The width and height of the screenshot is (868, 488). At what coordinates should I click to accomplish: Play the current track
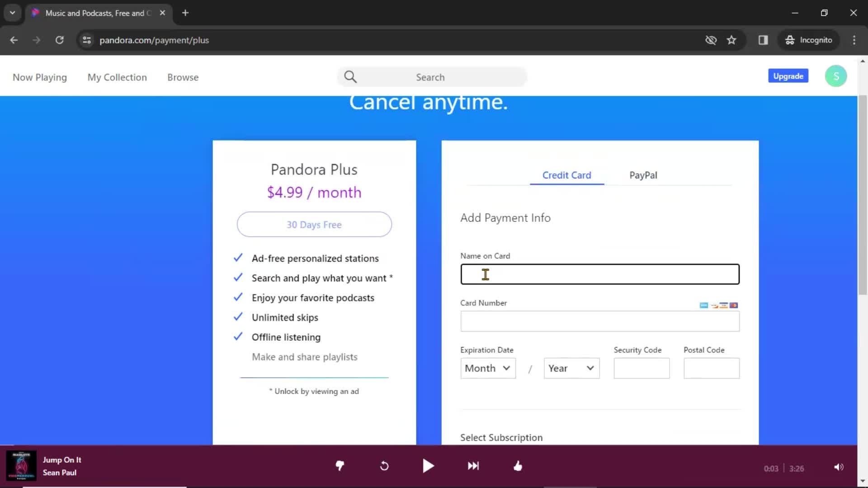coord(428,466)
